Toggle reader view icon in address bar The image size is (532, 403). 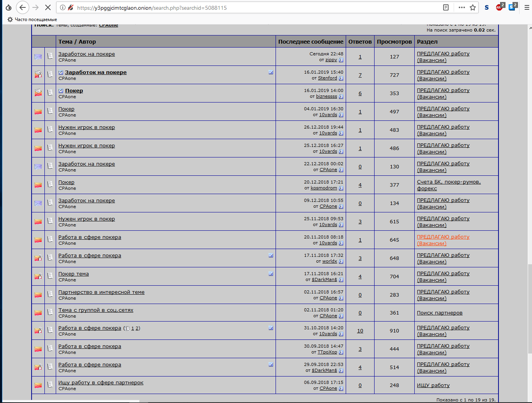point(446,7)
